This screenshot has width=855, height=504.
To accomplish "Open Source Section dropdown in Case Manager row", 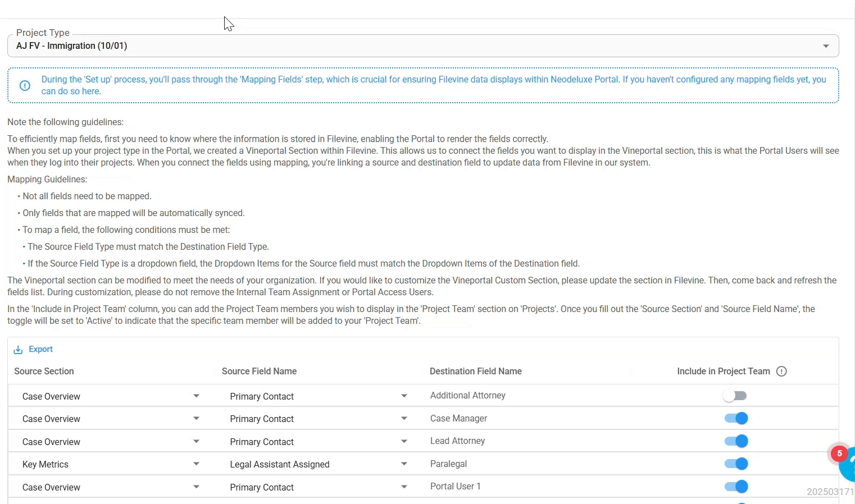I will click(x=111, y=419).
